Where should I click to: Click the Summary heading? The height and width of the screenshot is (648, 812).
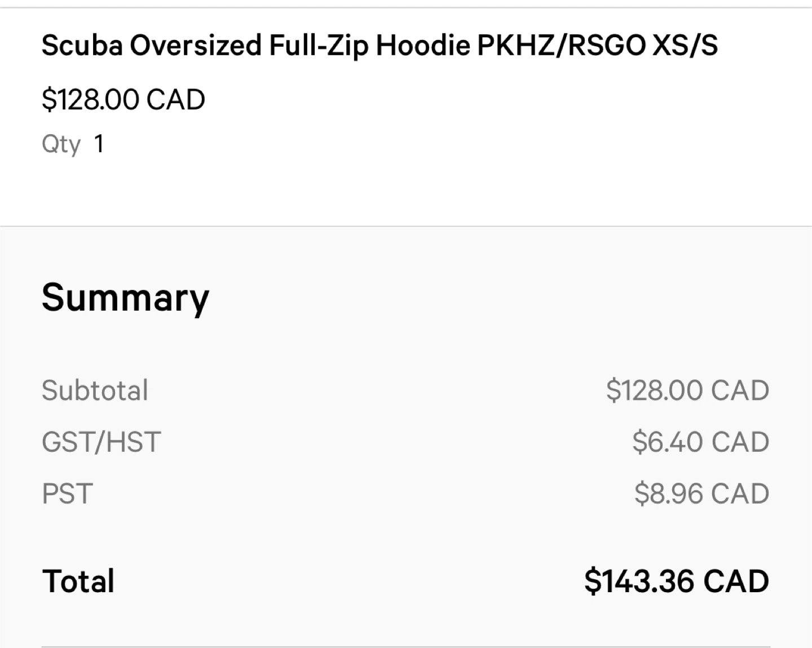click(125, 297)
